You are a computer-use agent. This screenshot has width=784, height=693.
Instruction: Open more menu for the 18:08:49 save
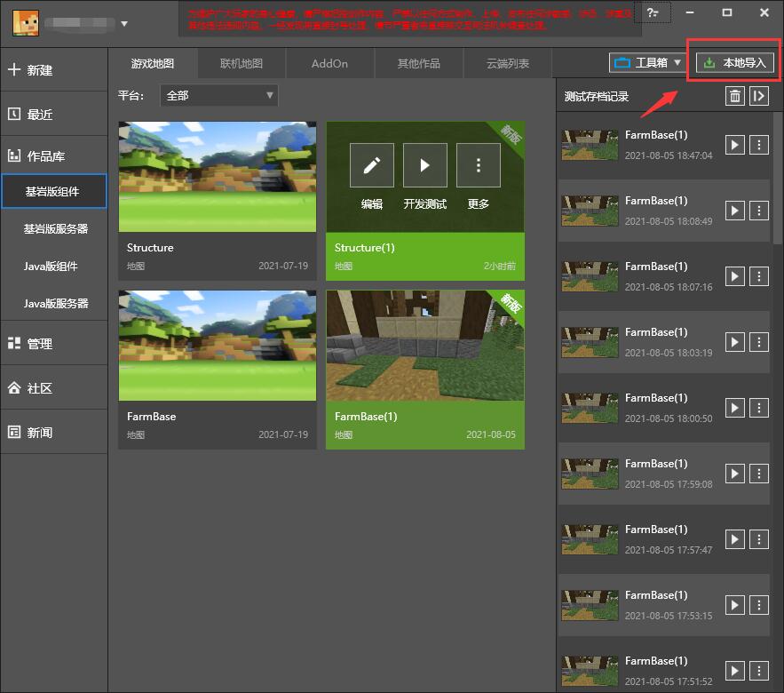point(758,211)
